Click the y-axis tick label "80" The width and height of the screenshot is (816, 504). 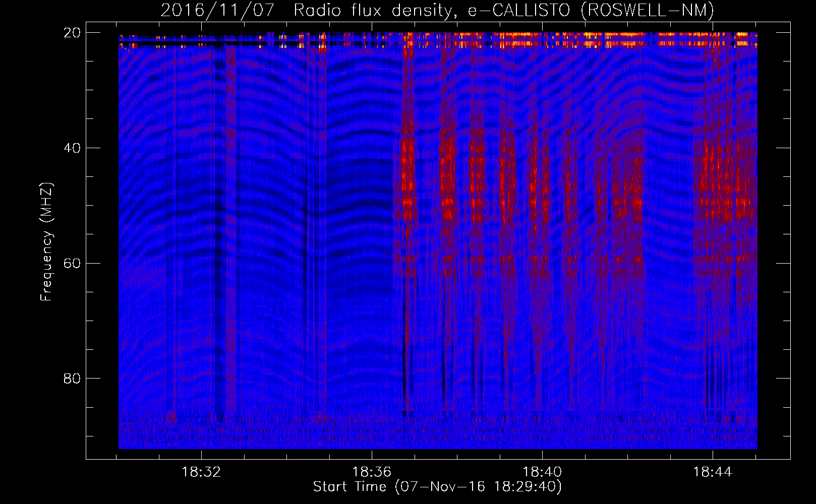point(72,379)
